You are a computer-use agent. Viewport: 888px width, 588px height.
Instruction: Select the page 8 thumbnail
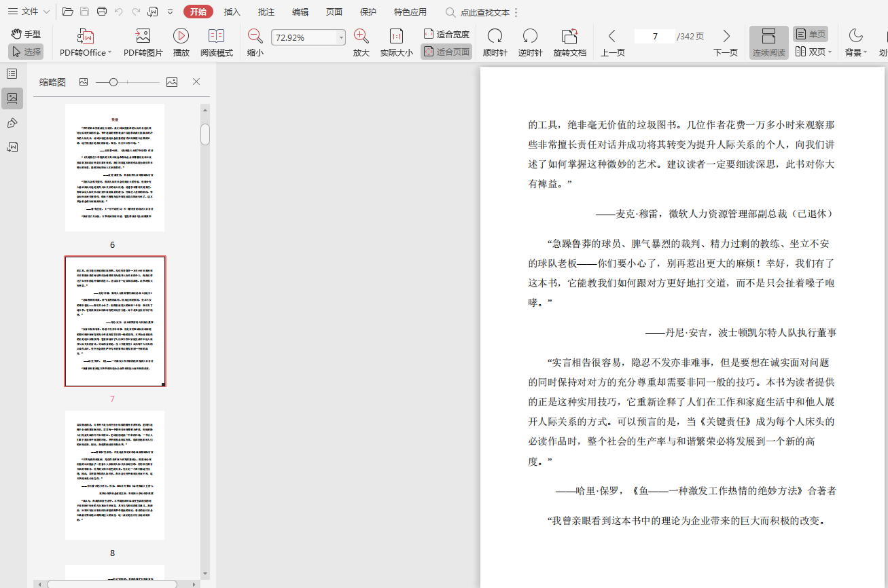[x=115, y=475]
